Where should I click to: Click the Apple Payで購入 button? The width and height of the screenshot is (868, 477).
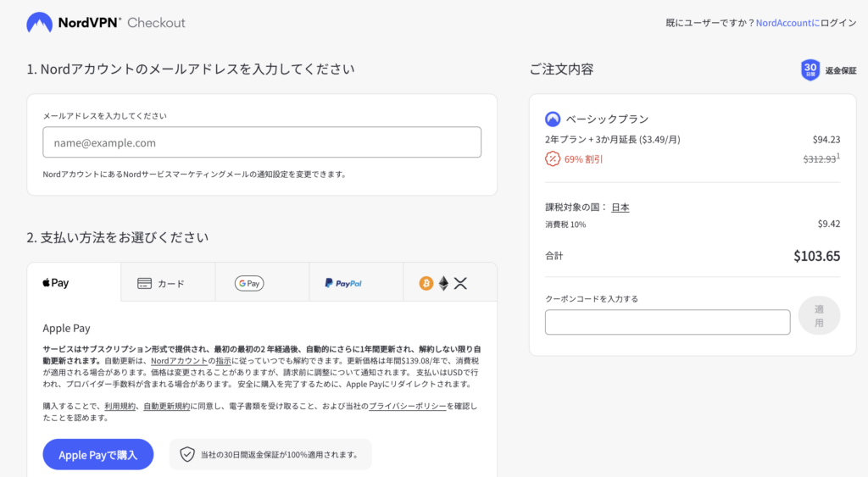point(98,454)
